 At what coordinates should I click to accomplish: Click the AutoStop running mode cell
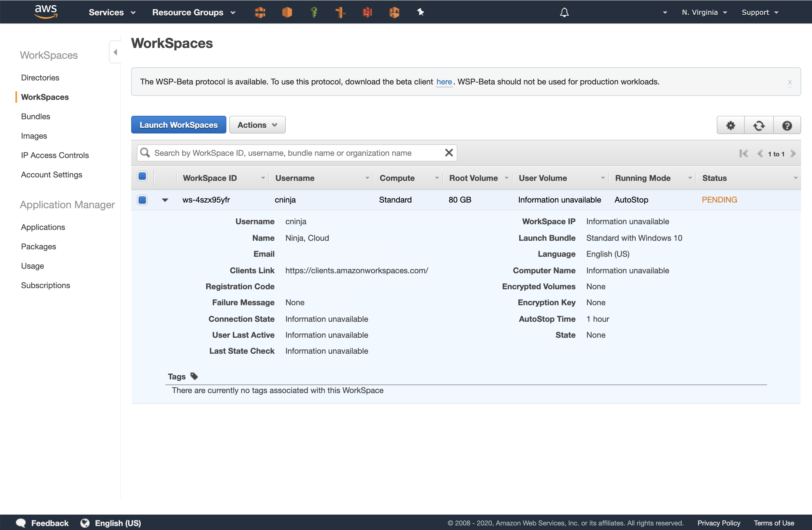[631, 200]
